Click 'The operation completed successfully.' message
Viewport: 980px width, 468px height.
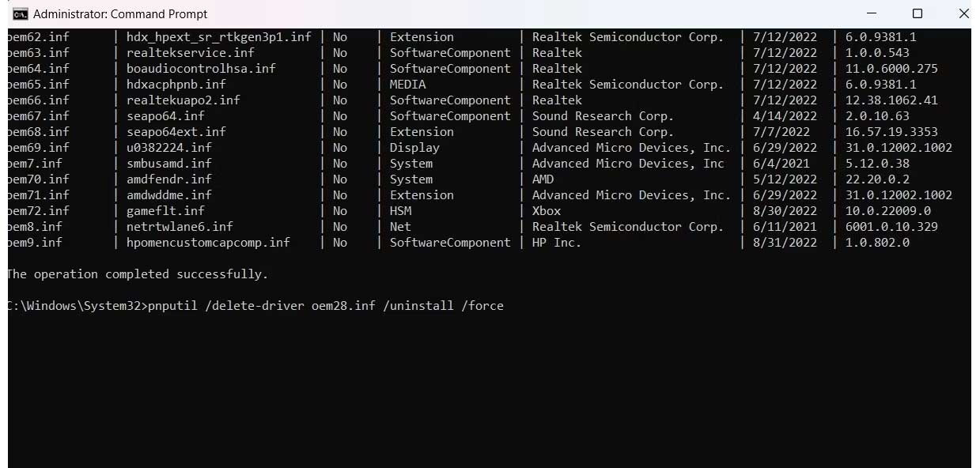136,274
